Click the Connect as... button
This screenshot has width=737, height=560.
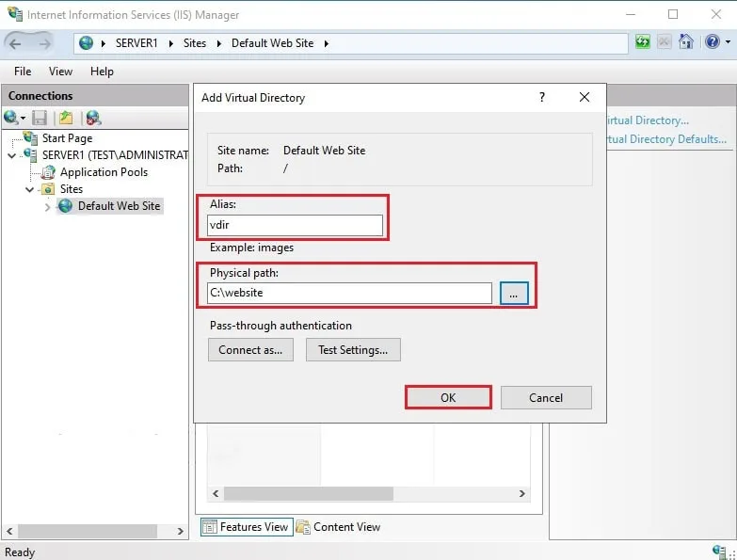tap(250, 349)
